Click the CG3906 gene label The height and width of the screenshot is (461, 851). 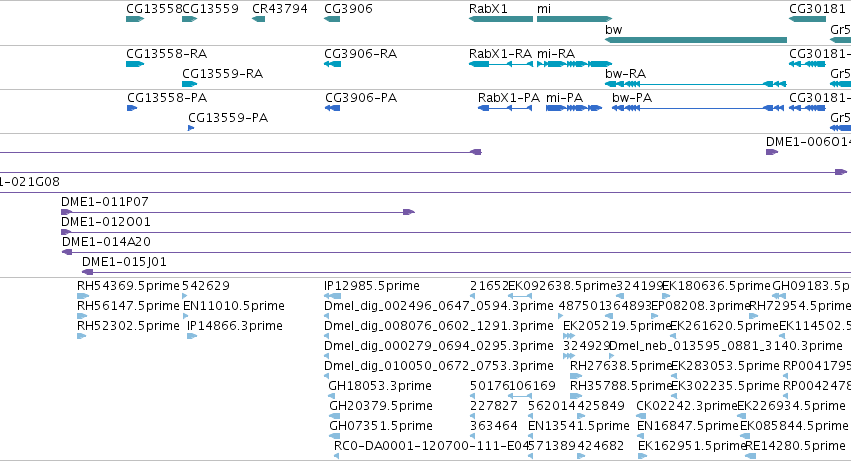point(348,9)
